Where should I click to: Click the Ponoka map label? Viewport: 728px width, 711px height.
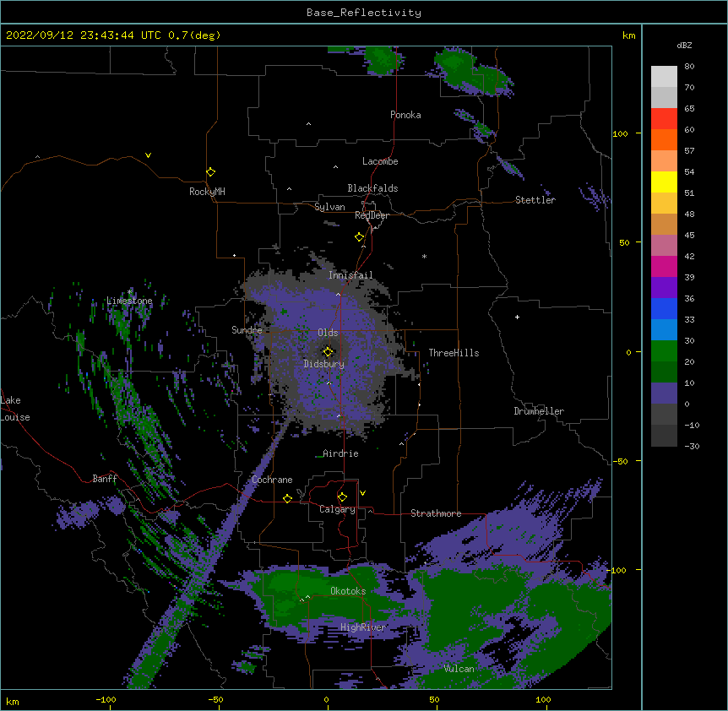(405, 115)
